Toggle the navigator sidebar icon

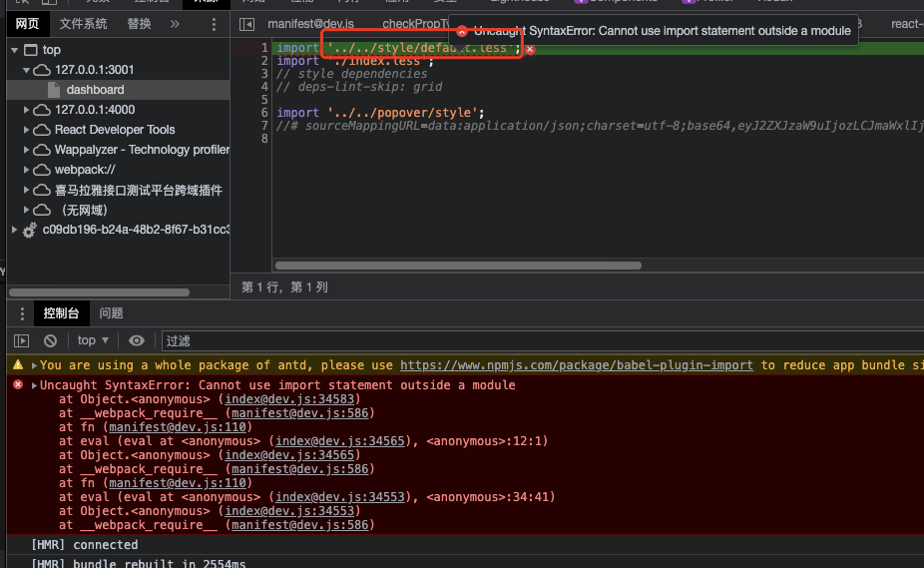coord(246,24)
